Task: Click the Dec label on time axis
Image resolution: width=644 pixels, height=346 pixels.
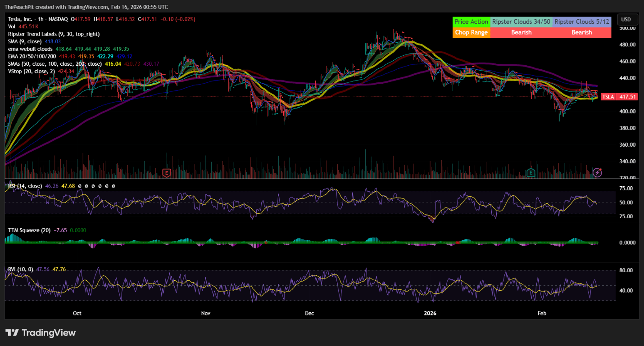Action: tap(310, 313)
